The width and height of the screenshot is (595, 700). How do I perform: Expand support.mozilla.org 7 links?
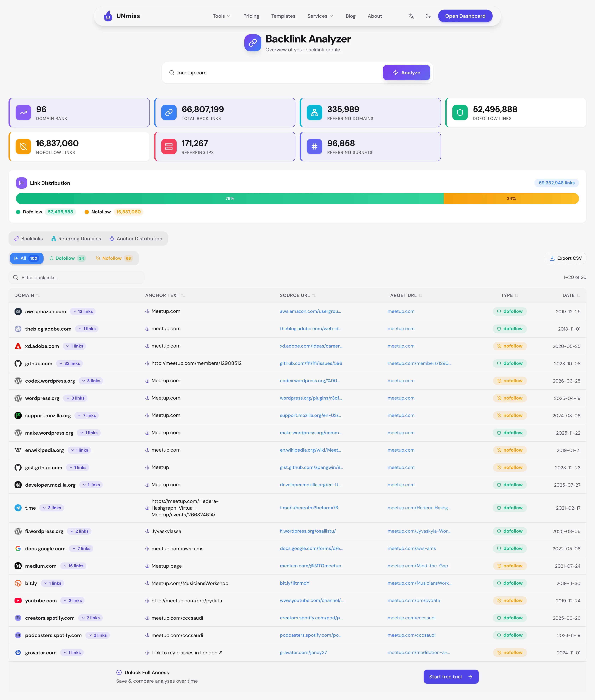[x=86, y=415]
